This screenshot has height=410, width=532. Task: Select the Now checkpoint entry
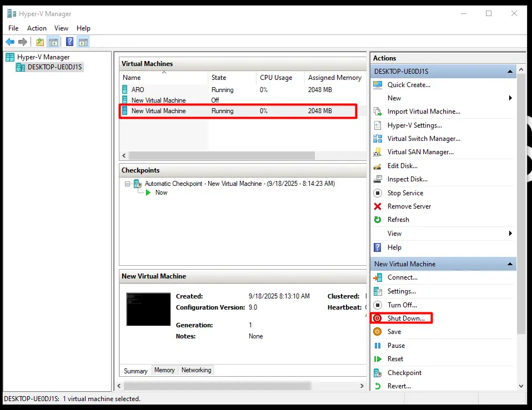(x=161, y=193)
